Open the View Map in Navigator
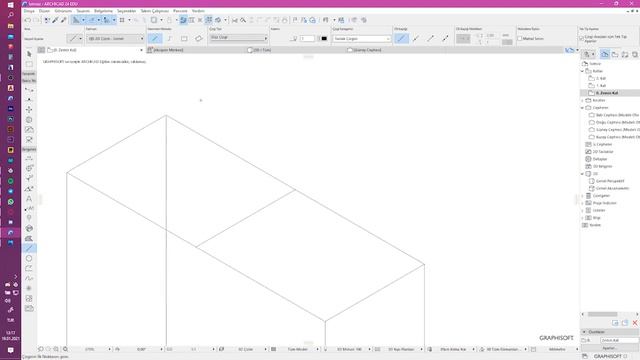Viewport: 640px width, 360px height. click(x=615, y=54)
